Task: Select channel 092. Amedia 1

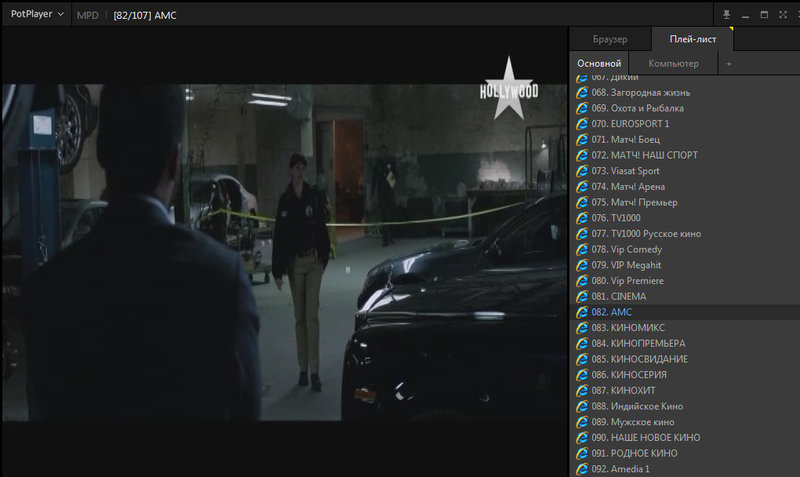Action: (x=685, y=469)
